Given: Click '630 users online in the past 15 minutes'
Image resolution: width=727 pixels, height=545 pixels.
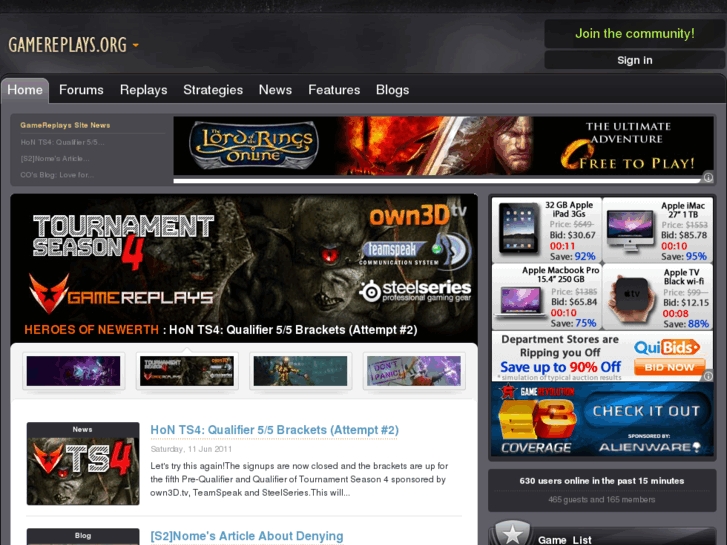Looking at the screenshot, I should [601, 481].
